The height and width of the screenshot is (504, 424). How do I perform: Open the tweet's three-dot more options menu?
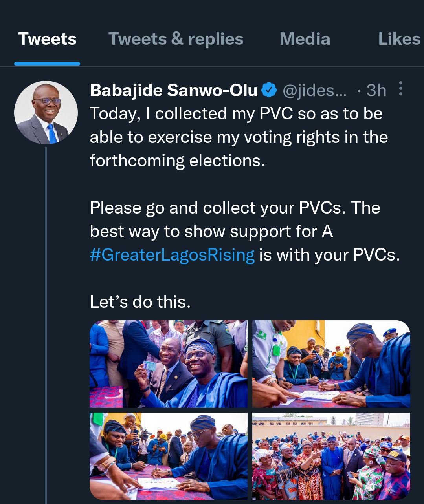[400, 89]
